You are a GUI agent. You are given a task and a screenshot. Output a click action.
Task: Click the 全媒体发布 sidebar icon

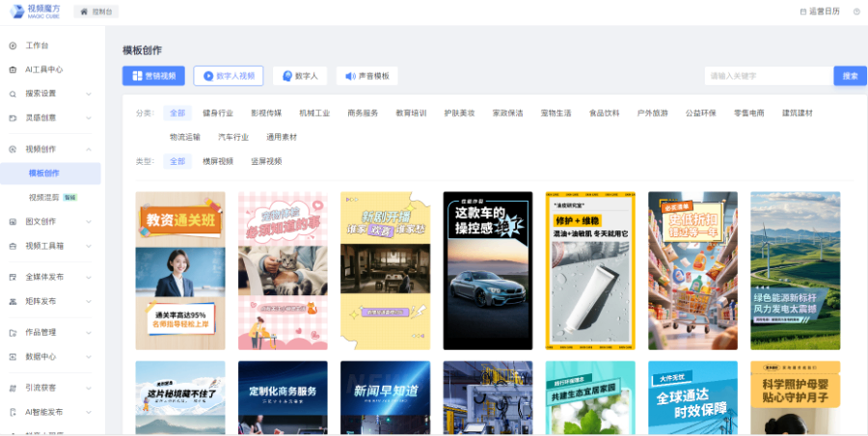click(x=13, y=277)
